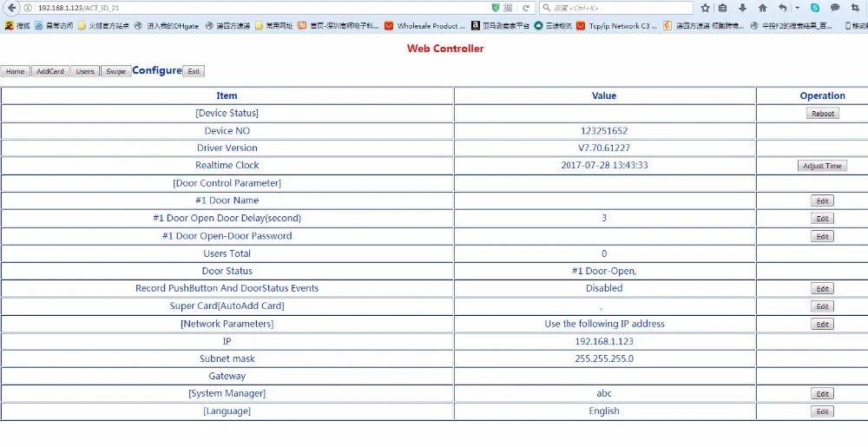Click the site info icon in address bar
Image resolution: width=868 pixels, height=447 pixels.
(29, 8)
